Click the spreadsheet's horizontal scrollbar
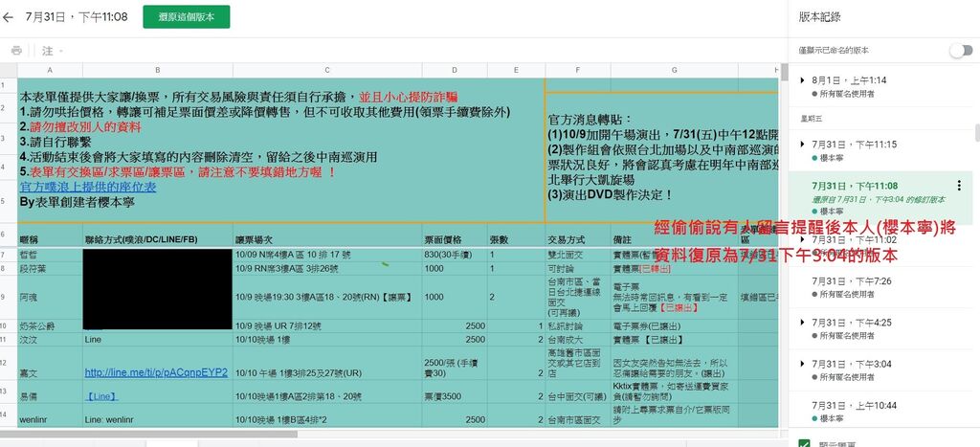 tap(148, 434)
